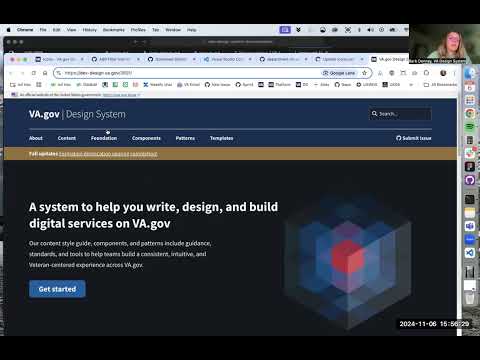Open the Window menu

[x=173, y=30]
